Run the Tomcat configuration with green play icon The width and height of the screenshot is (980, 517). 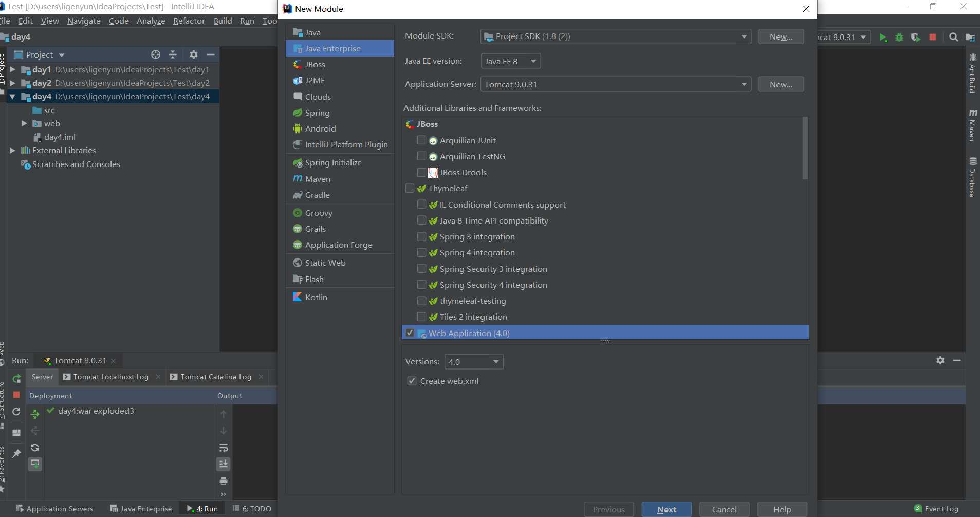(x=882, y=37)
